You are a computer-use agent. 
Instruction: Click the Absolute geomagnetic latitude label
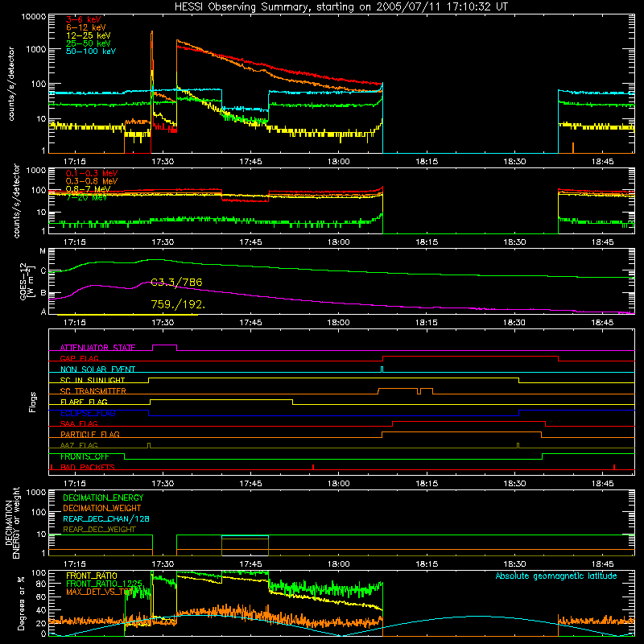(556, 576)
